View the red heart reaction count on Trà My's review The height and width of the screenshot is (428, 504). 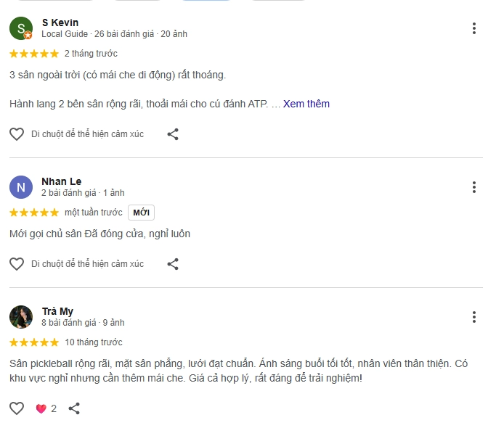coord(46,408)
